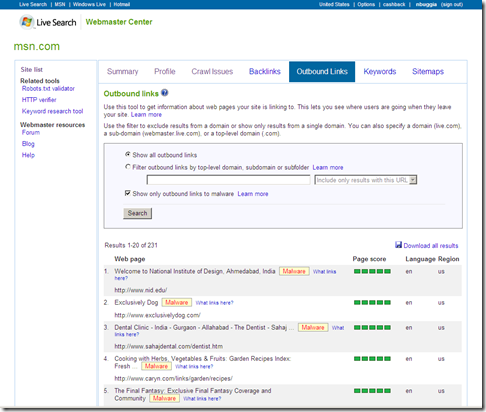This screenshot has width=486, height=412.
Task: Click the Page score column header
Action: coord(369,259)
